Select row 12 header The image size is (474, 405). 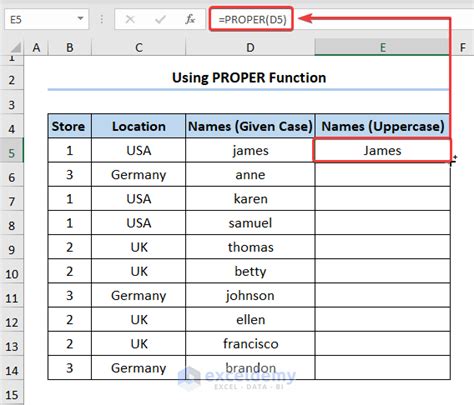pyautogui.click(x=12, y=319)
